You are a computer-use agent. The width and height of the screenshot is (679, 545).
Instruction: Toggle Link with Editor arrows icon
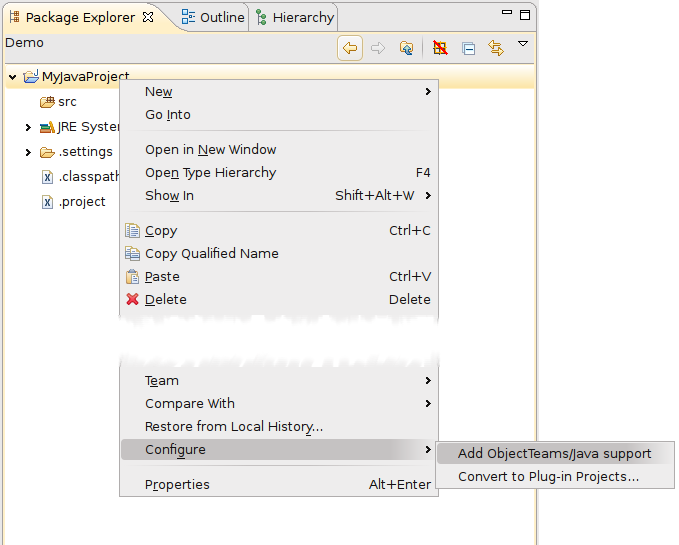[495, 48]
